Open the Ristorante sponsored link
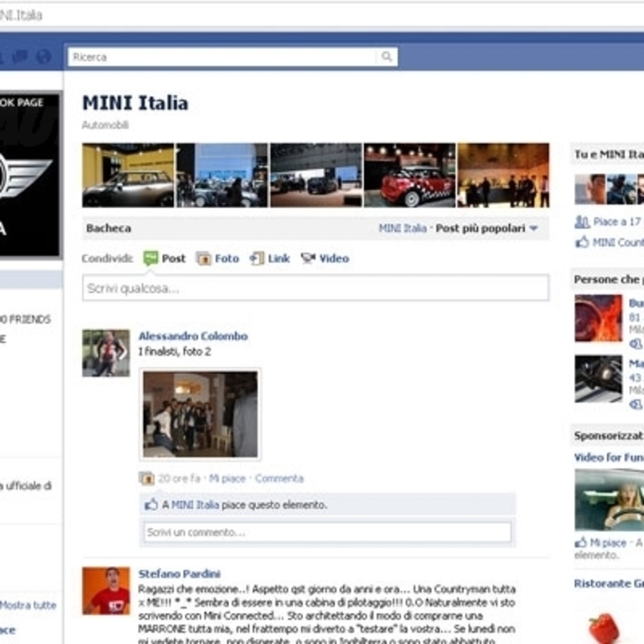Image resolution: width=644 pixels, height=644 pixels. tap(609, 584)
